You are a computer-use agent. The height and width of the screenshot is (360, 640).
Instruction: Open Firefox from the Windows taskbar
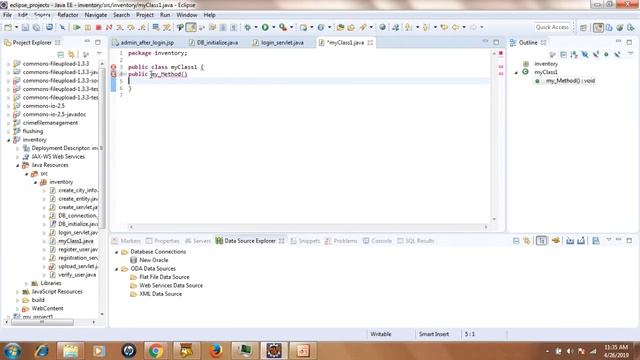(x=215, y=351)
